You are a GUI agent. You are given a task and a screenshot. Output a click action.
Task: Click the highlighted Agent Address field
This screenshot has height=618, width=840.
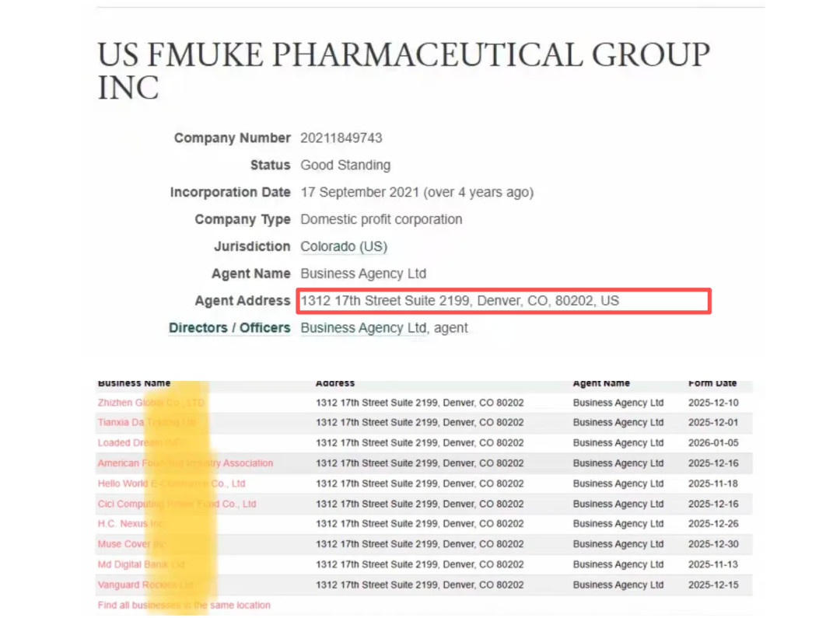[x=503, y=301]
